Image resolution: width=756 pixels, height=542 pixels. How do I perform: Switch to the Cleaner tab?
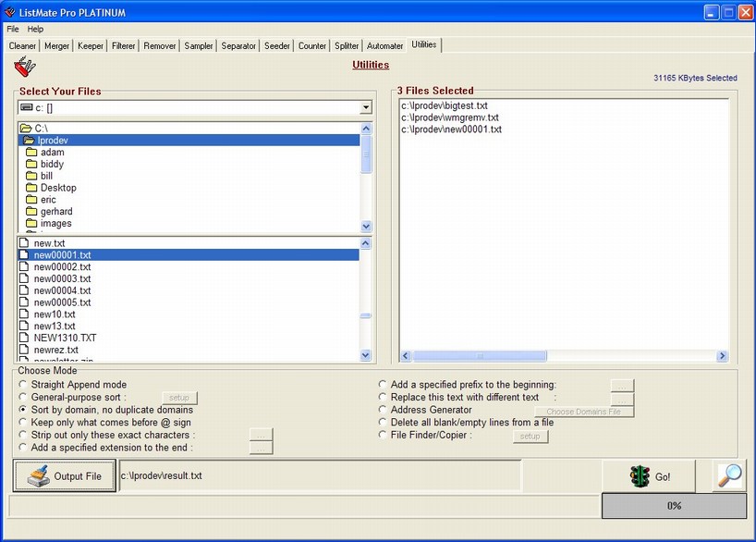pyautogui.click(x=22, y=45)
